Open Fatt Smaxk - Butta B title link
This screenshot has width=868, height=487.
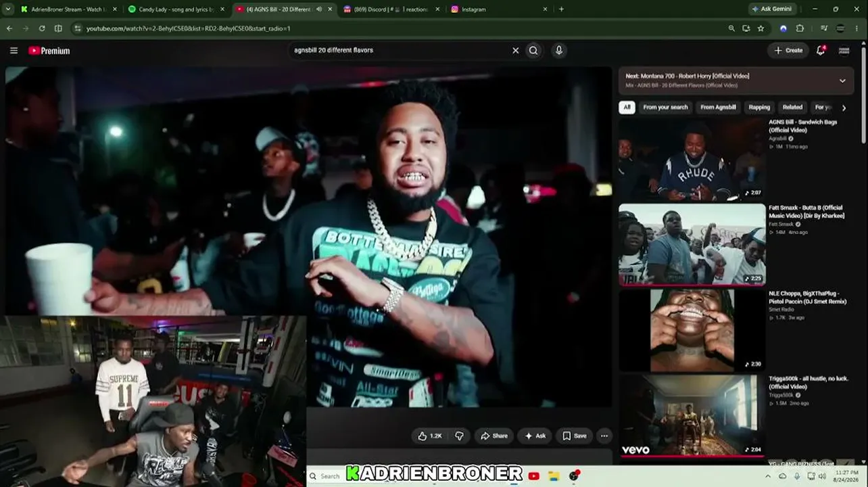point(806,212)
